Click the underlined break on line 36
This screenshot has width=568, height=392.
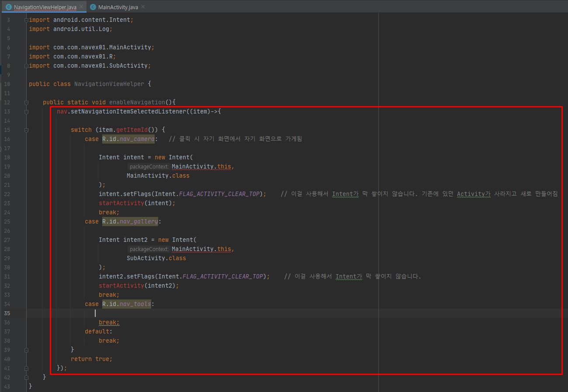click(109, 323)
